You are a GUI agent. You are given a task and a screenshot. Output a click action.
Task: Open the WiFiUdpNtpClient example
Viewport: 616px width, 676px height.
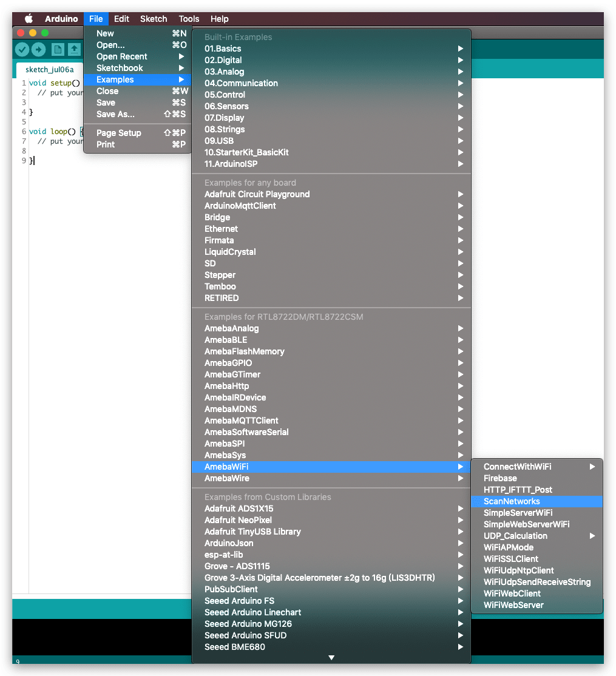click(x=536, y=570)
